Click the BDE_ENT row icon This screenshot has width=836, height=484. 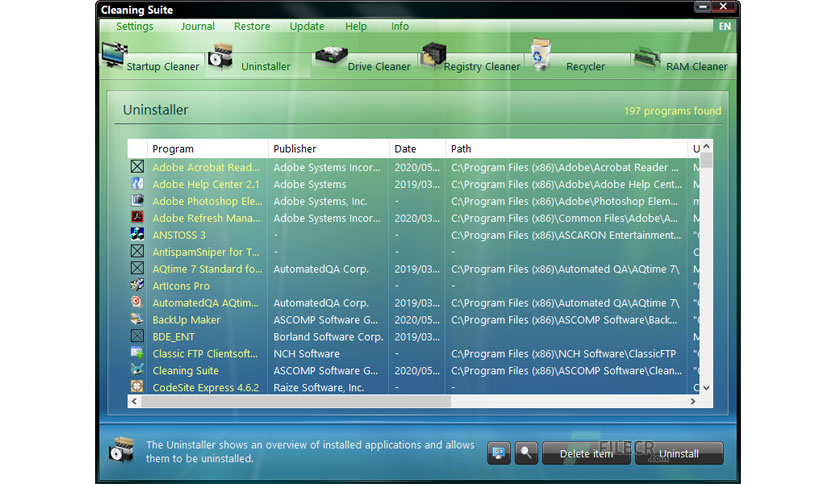[x=137, y=336]
